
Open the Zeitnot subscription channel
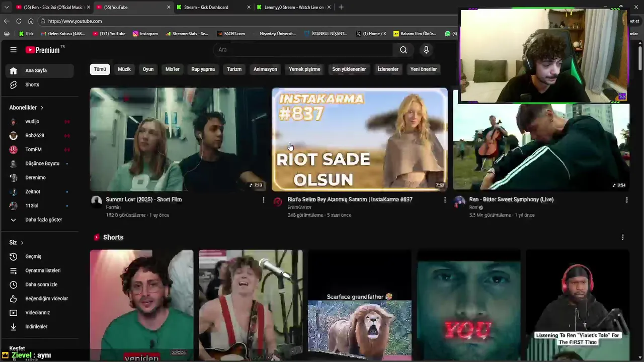(x=40, y=192)
